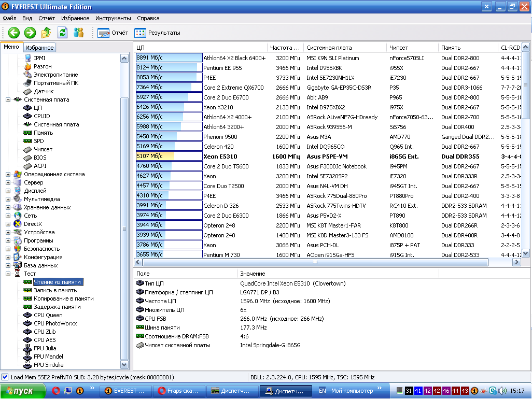Image resolution: width=532 pixels, height=399 pixels.
Task: Select the Разгон overclock icon
Action: (x=27, y=66)
